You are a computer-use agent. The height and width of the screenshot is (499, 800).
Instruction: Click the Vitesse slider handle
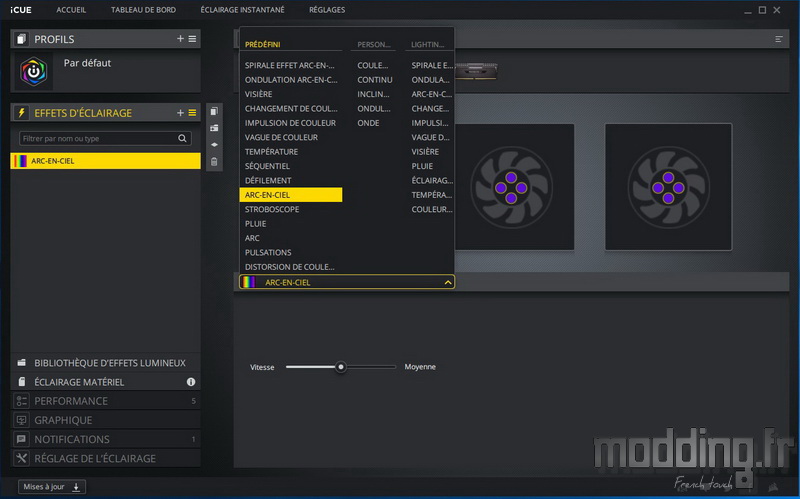[341, 367]
